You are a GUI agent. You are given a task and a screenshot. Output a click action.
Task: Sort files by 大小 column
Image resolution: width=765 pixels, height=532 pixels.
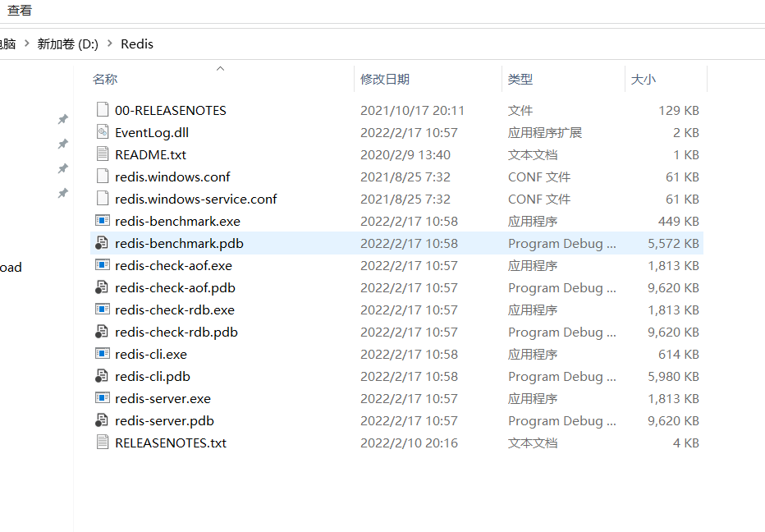coord(643,79)
